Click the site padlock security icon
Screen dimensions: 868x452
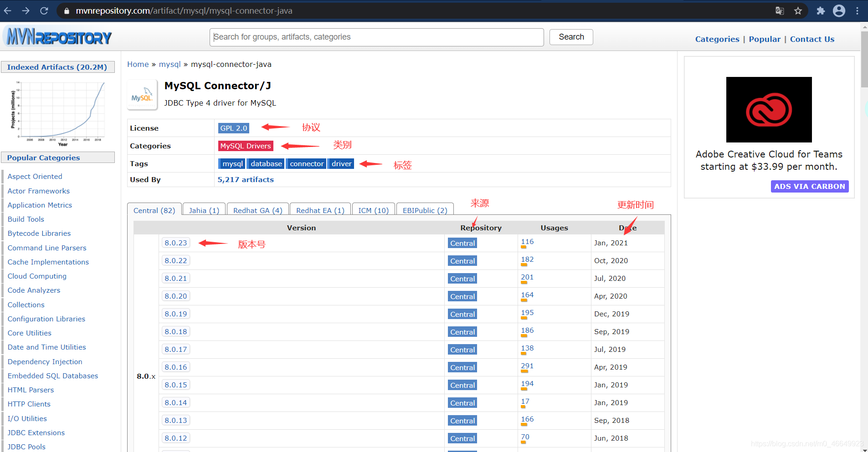(67, 11)
